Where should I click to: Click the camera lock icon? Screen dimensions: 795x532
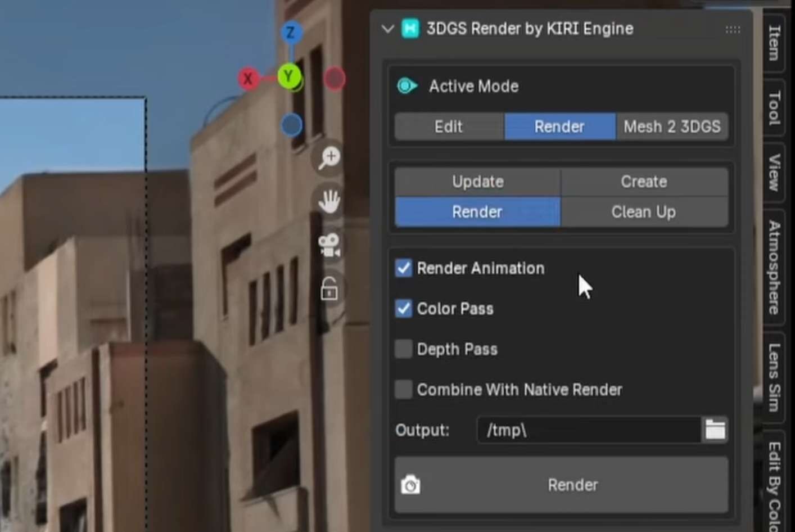pos(329,289)
